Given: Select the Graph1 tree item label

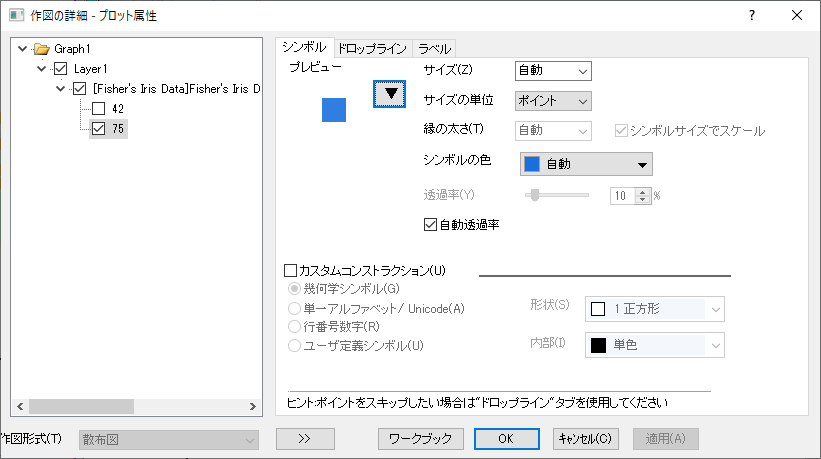Looking at the screenshot, I should (72, 49).
